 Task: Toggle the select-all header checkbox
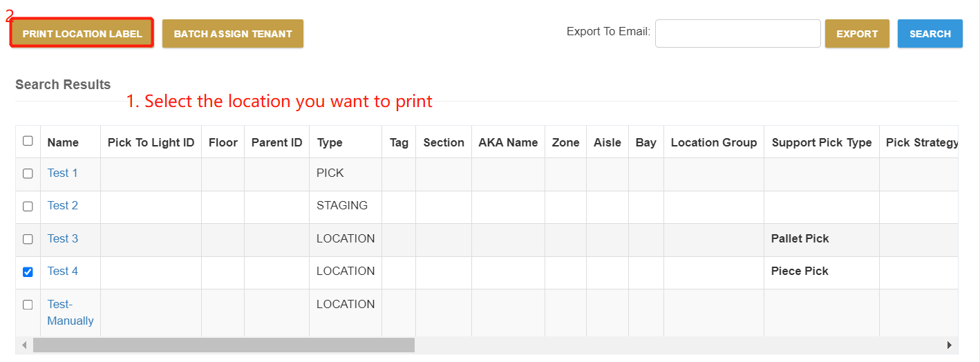28,141
